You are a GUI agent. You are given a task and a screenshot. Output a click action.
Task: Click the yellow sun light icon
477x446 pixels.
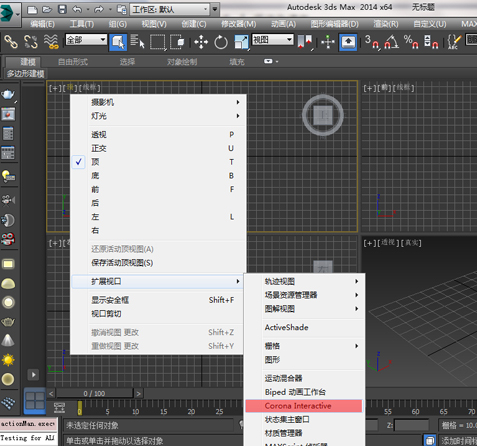point(8,360)
